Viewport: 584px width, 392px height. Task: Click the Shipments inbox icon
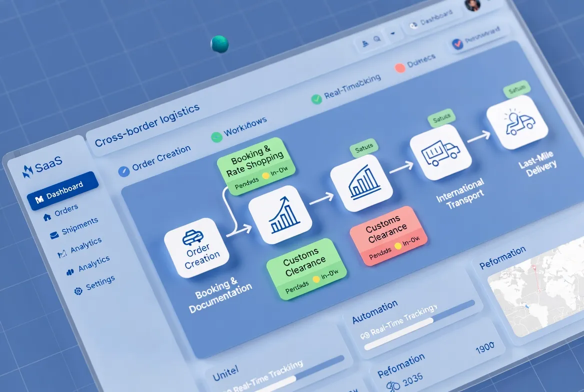54,234
